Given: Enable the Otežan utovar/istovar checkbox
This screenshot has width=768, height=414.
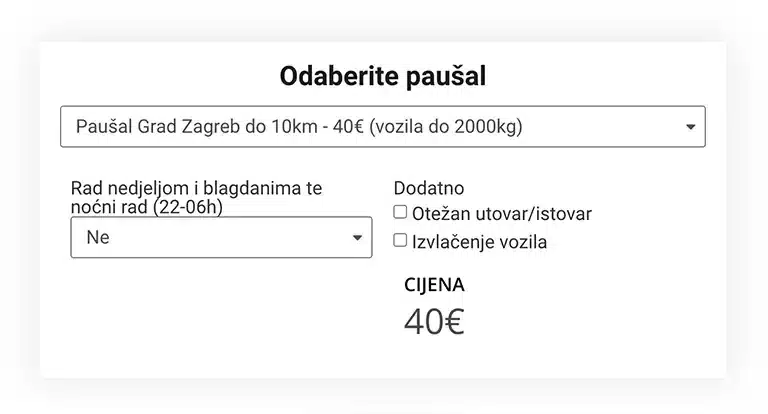Looking at the screenshot, I should [x=400, y=213].
